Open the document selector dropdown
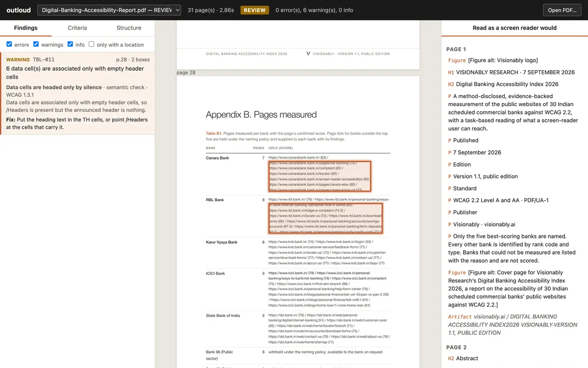Screen dimensions: 588x368 pos(109,10)
